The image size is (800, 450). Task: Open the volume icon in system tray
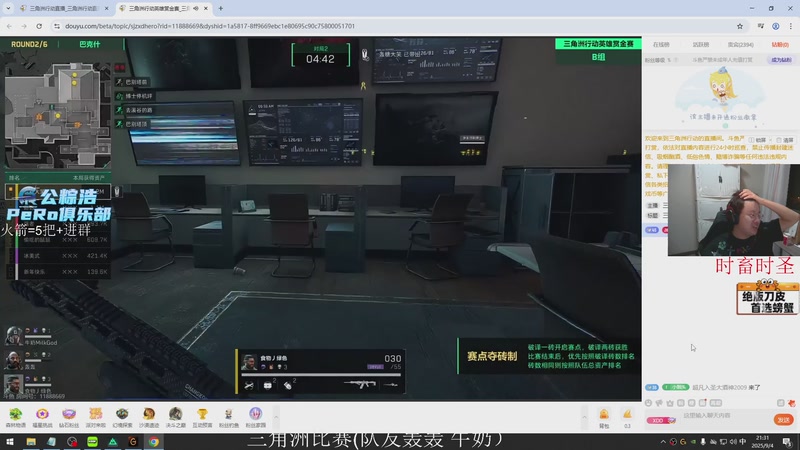pyautogui.click(x=733, y=442)
